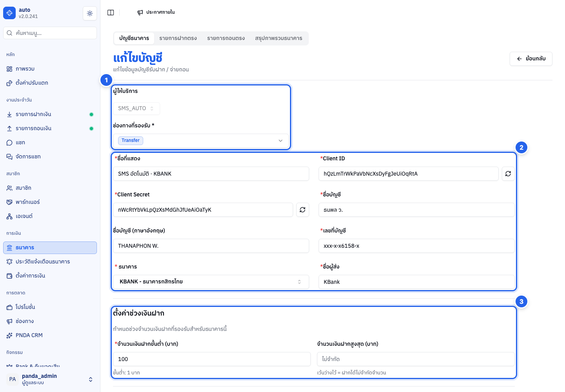Open ประกาศภายใน announcements link
This screenshot has height=392, width=565.
click(156, 13)
